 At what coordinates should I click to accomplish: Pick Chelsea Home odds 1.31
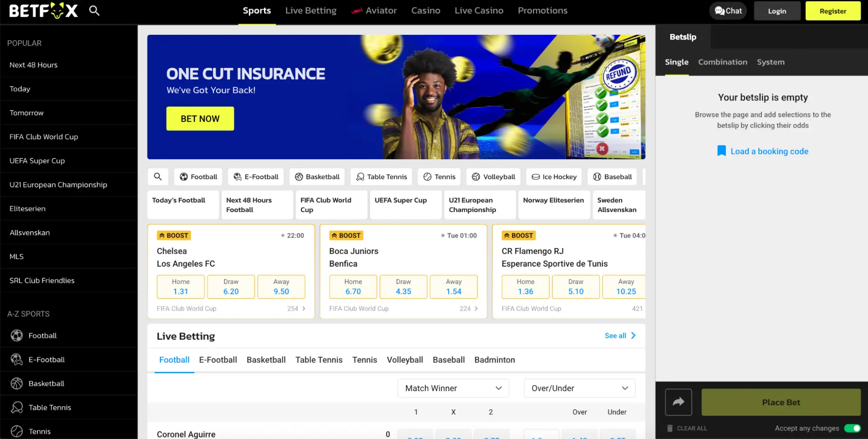180,287
